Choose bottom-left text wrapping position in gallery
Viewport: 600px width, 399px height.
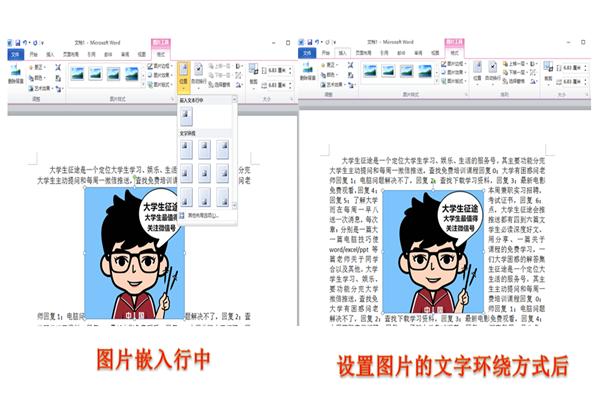click(x=186, y=197)
